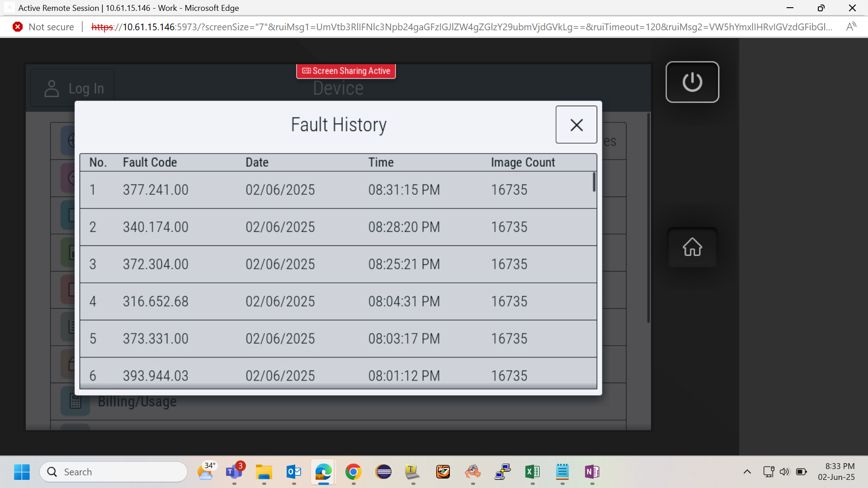The width and height of the screenshot is (868, 488).
Task: Open Outlook from the taskbar
Action: 294,472
